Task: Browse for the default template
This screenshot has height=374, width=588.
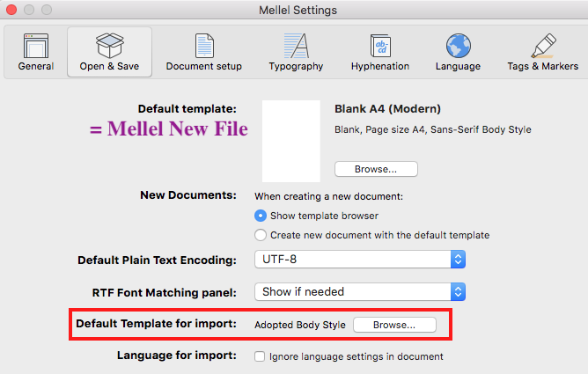Action: [x=376, y=168]
